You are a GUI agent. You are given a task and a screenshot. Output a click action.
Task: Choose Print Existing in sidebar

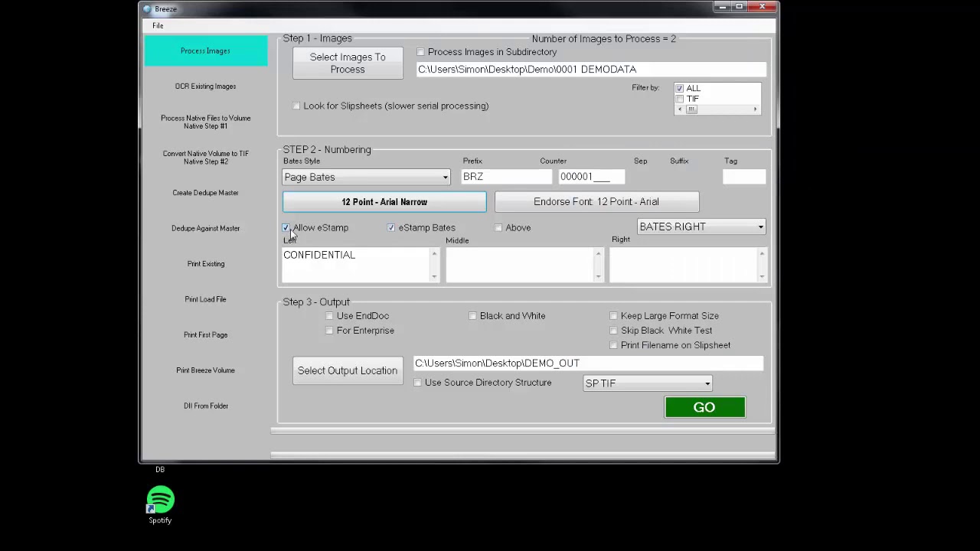coord(206,264)
